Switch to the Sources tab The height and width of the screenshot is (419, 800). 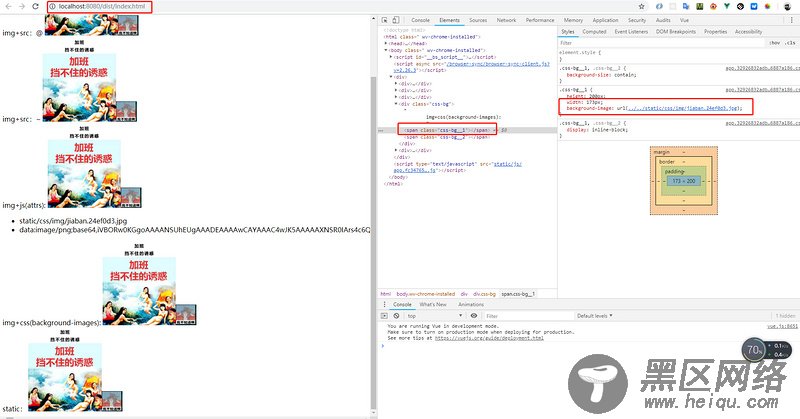[478, 20]
